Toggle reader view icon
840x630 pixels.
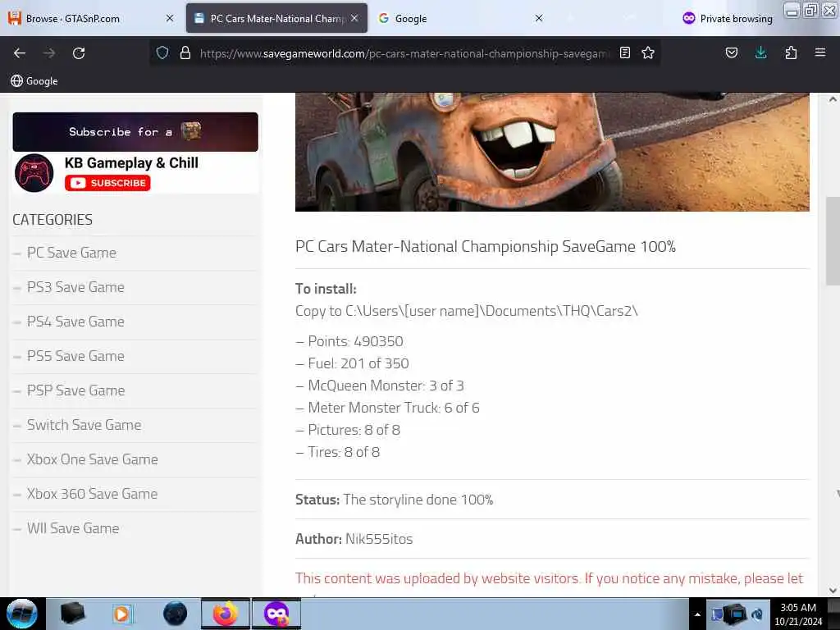click(624, 52)
